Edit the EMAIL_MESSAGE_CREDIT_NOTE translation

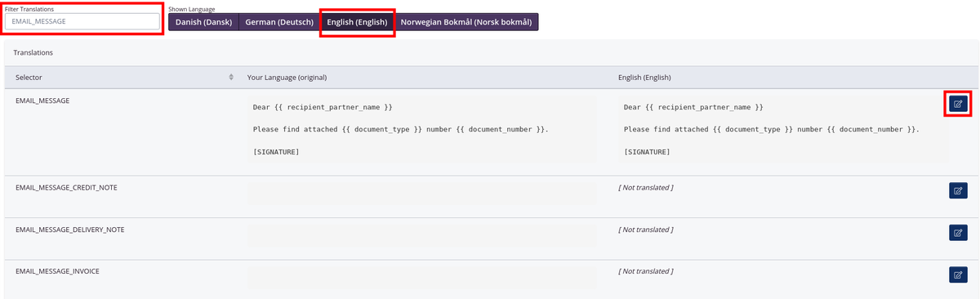pyautogui.click(x=958, y=190)
